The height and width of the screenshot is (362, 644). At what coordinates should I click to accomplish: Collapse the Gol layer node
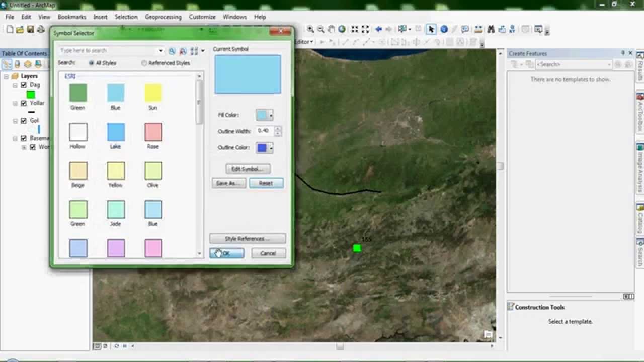(16, 121)
